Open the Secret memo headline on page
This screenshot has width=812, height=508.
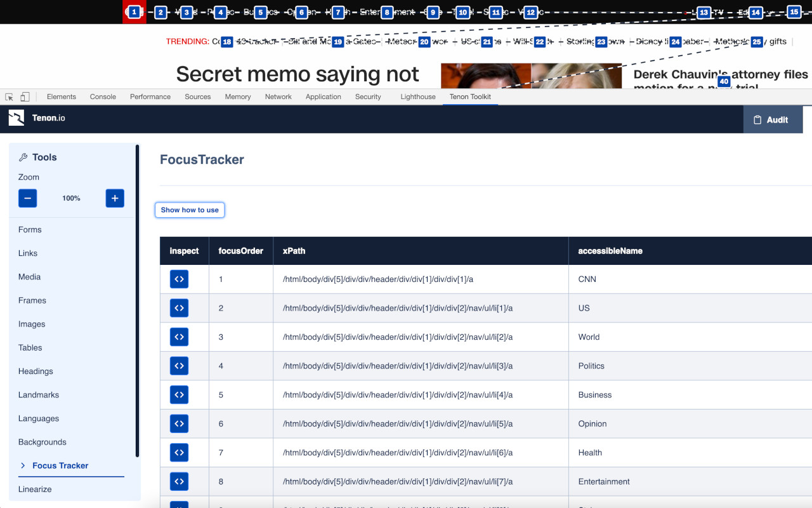point(298,74)
